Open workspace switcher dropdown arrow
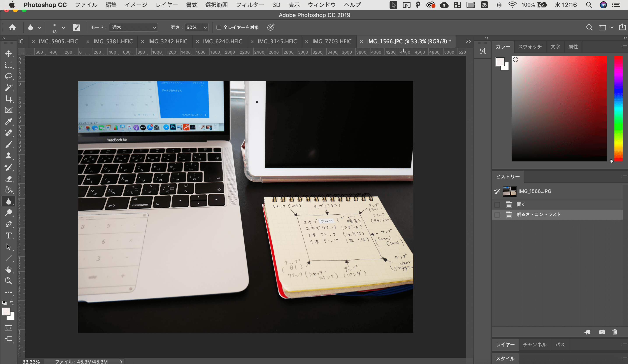628x364 pixels. [x=612, y=27]
